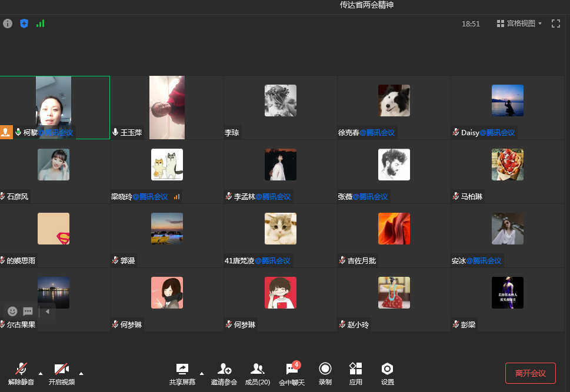Start recording with 录制 button
Screen dimensions: 570x392
tap(325, 374)
